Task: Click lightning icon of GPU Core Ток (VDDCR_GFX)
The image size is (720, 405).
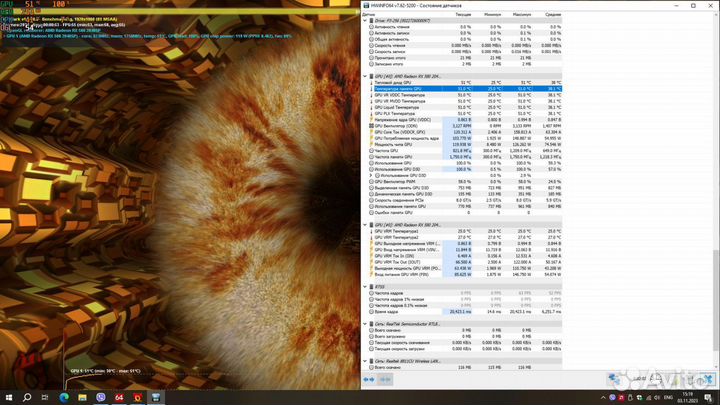Action: coord(371,132)
